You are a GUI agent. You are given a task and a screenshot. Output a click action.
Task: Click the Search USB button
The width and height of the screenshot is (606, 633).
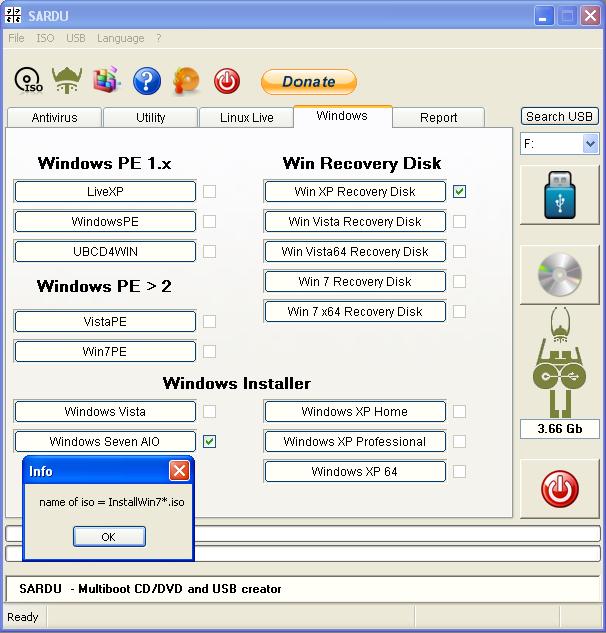tap(559, 117)
